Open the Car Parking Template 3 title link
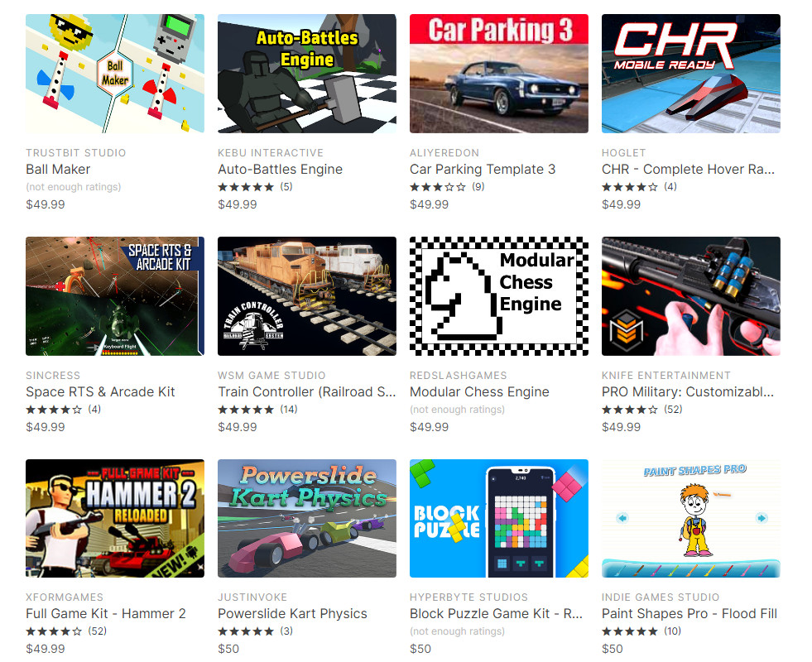 pos(483,170)
